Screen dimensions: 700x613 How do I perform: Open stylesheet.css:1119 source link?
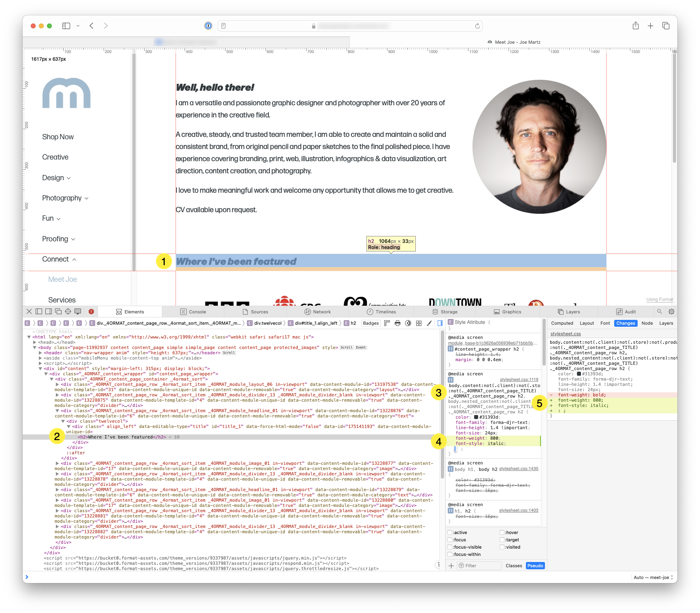519,379
